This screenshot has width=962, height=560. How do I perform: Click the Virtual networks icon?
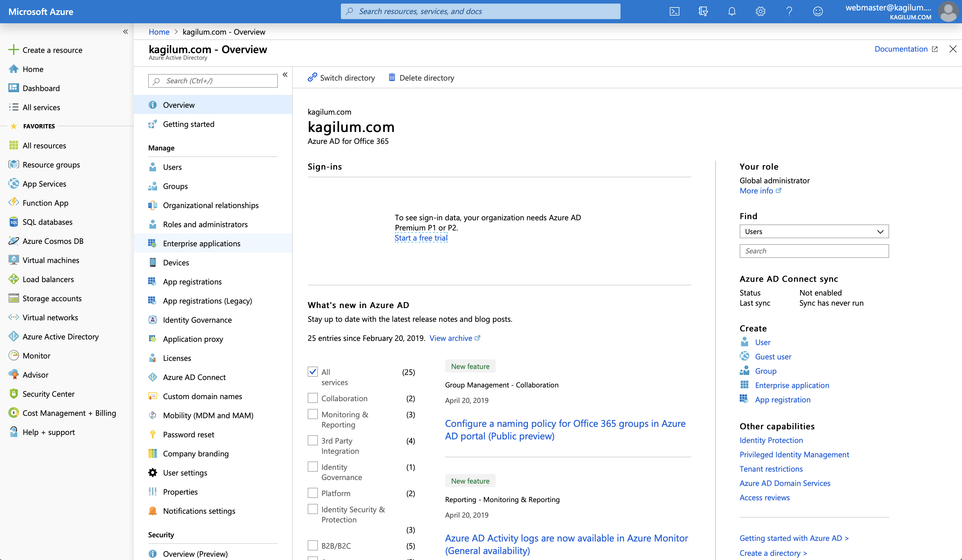(x=13, y=317)
